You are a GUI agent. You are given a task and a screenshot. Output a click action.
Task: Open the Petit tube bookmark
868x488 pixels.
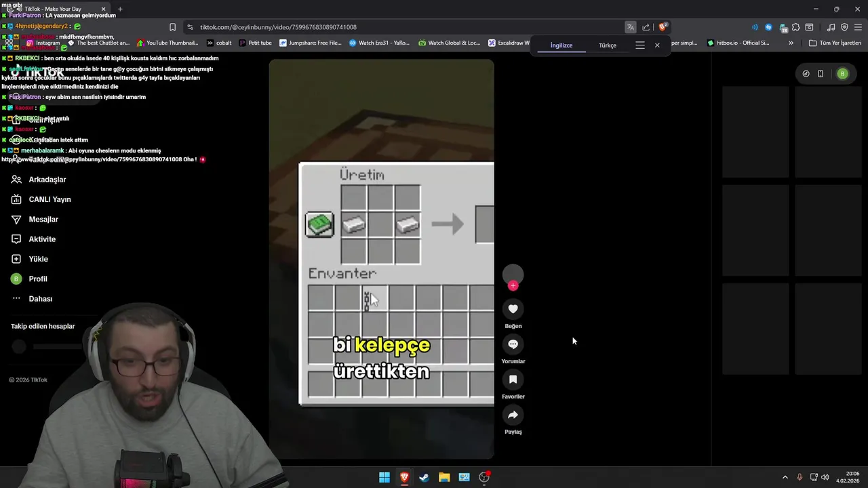(256, 43)
